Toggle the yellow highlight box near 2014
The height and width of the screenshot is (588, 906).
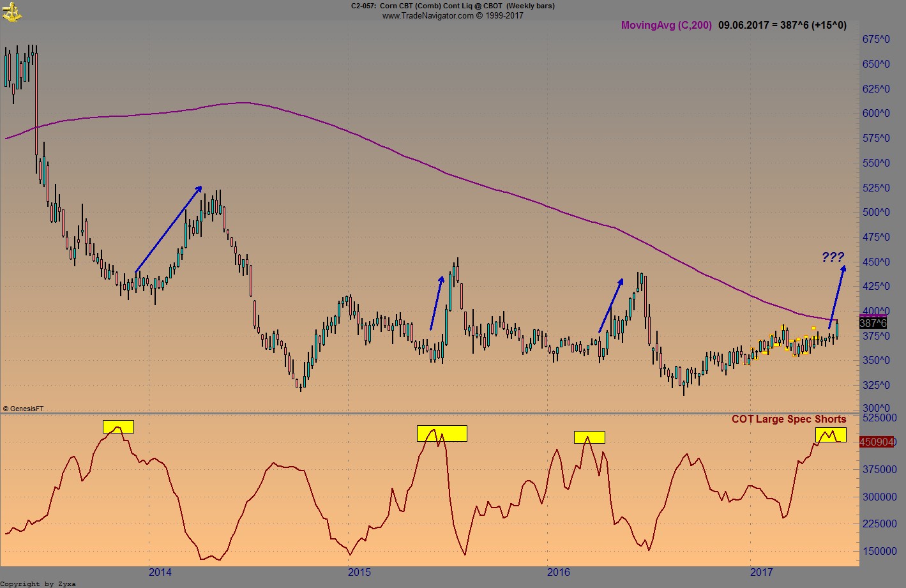pos(118,426)
